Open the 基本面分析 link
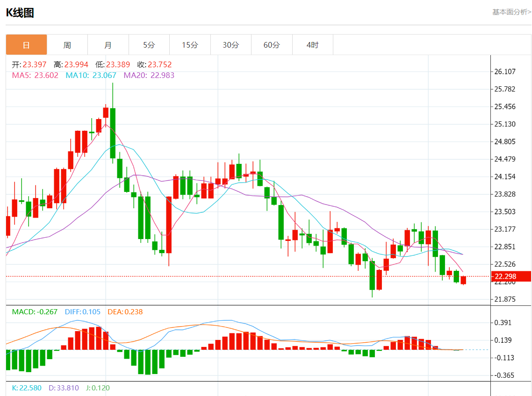Screen dimensions: 532x396 [511, 12]
